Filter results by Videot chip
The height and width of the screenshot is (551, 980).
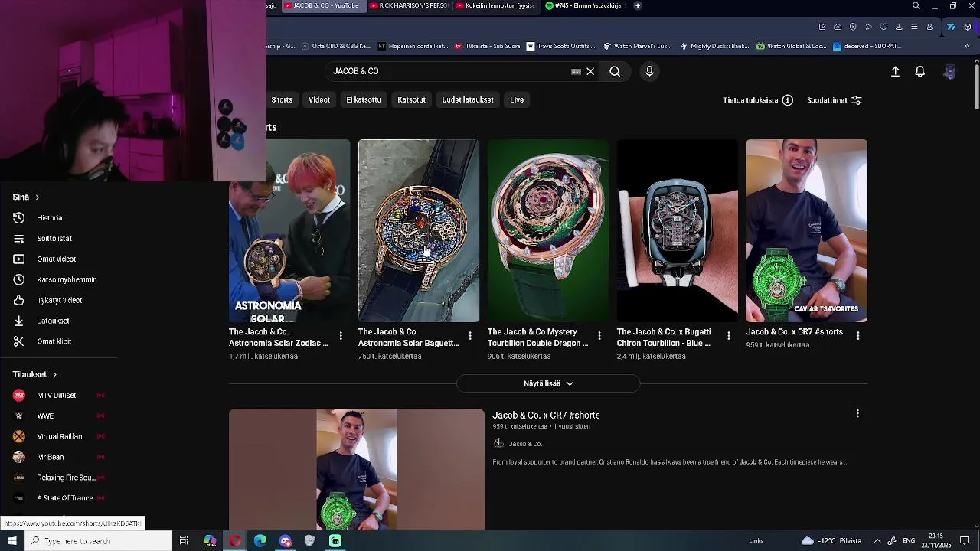click(319, 100)
